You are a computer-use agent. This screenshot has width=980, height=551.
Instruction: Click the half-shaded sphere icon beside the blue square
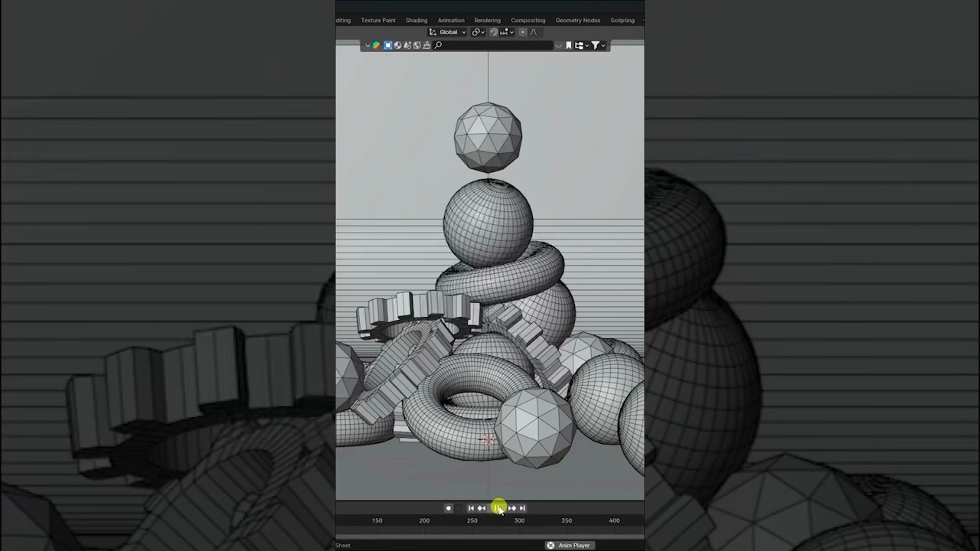tap(397, 45)
